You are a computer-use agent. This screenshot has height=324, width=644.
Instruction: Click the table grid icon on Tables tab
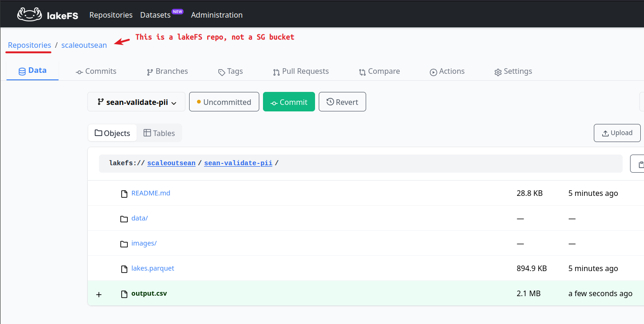(x=147, y=133)
